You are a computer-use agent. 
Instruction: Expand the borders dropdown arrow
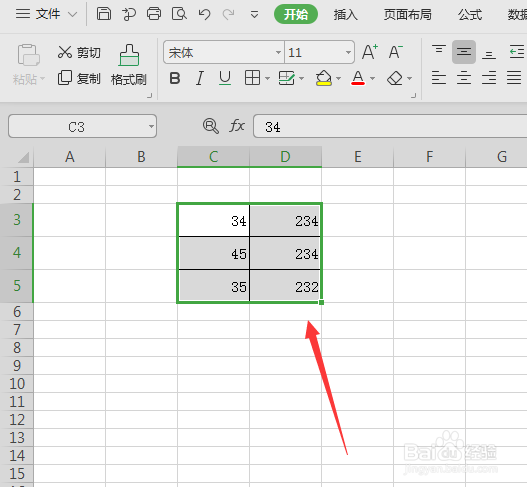pyautogui.click(x=267, y=79)
